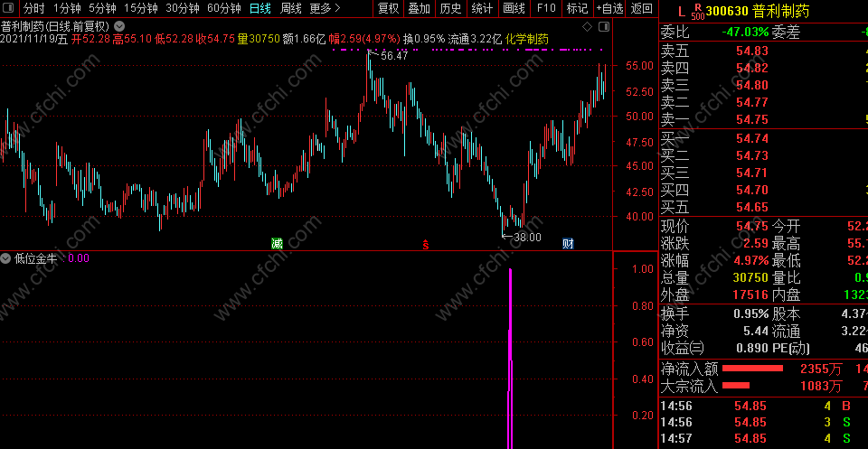
Task: Select the 30分钟 period tab
Action: coord(182,8)
